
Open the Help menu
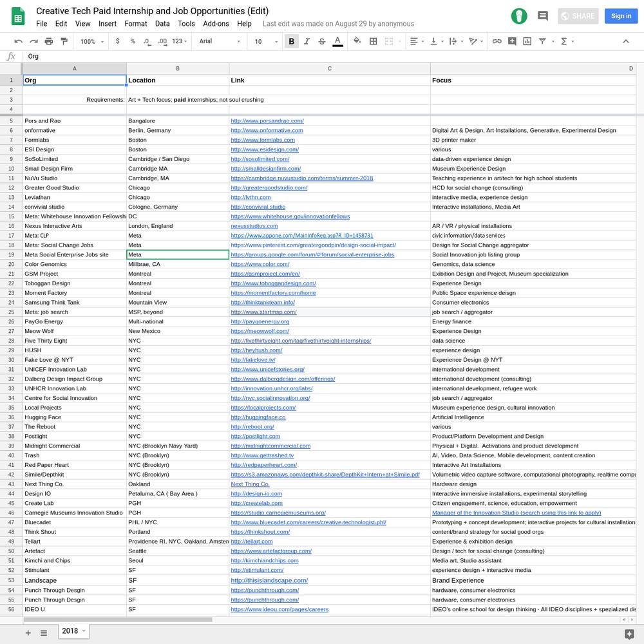click(244, 24)
